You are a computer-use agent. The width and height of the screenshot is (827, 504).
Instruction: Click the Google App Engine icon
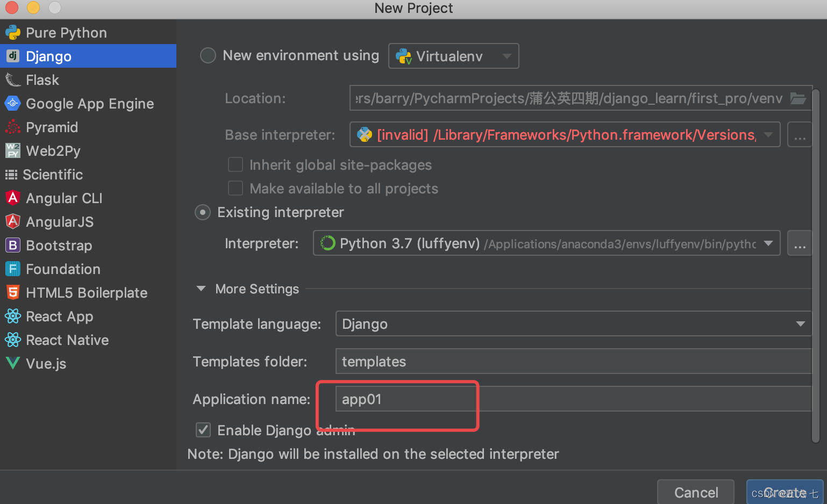pos(13,103)
